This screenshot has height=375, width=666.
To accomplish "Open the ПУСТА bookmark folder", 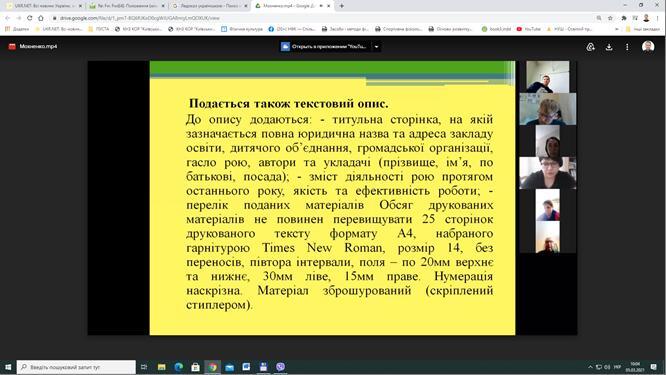I will click(x=99, y=29).
